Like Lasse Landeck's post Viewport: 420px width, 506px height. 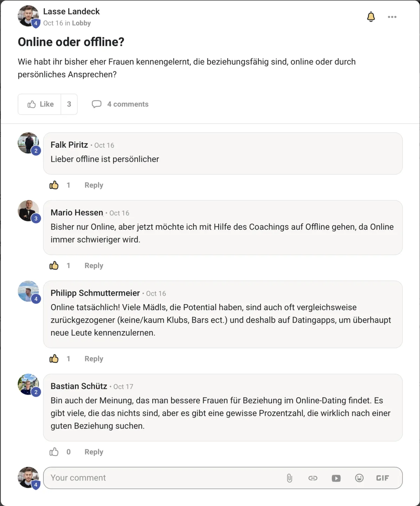coord(40,104)
